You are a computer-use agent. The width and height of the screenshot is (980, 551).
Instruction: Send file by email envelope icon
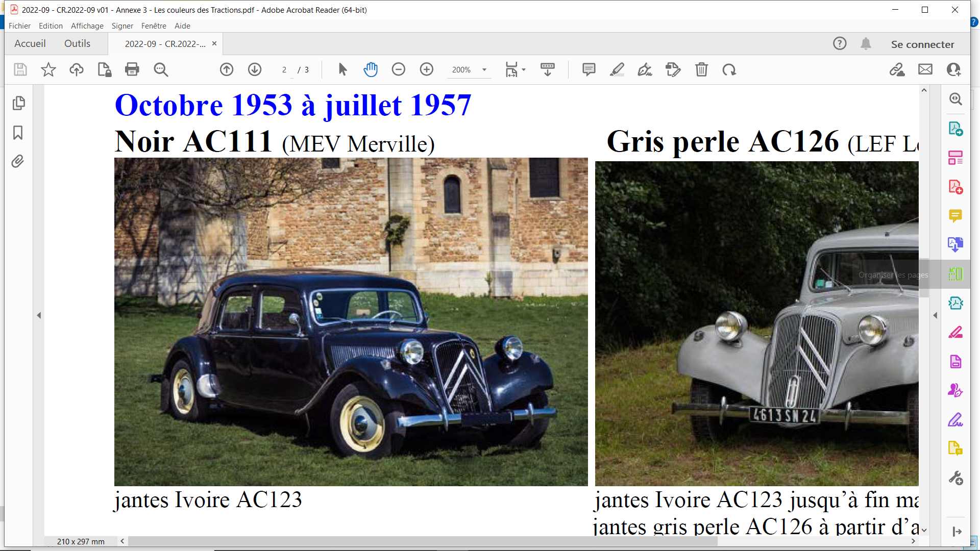tap(925, 69)
